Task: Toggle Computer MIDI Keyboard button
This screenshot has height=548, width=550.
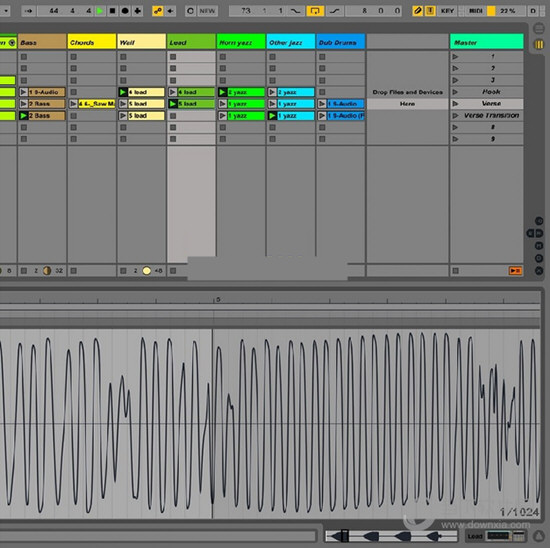Action: tap(430, 11)
